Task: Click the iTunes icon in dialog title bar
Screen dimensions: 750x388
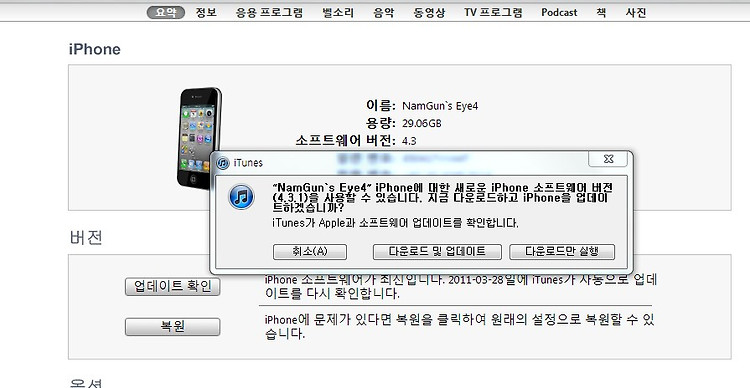Action: [x=223, y=163]
